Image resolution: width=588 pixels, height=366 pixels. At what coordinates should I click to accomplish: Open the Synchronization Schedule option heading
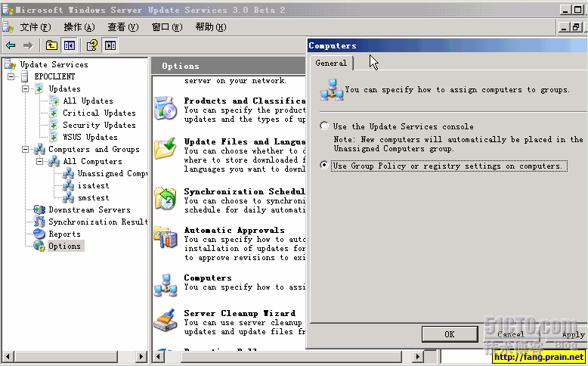click(245, 191)
